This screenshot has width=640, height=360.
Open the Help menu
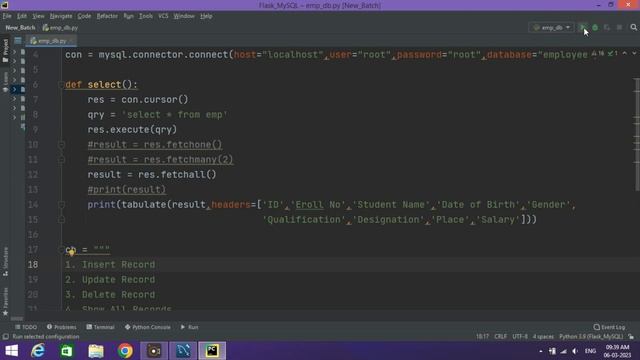click(206, 16)
